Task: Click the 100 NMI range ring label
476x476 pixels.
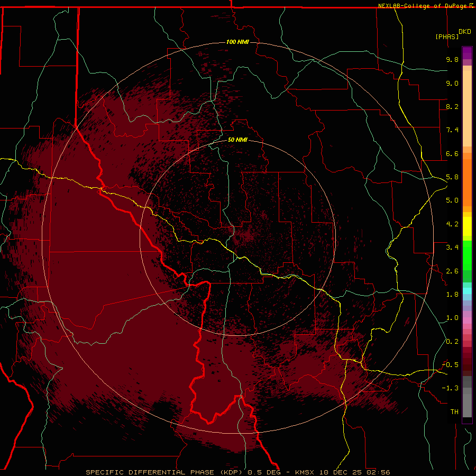Action: 237,42
